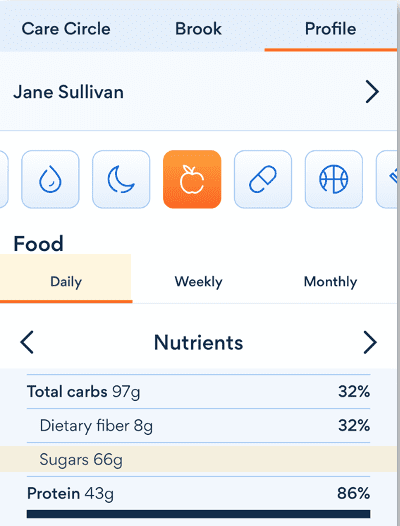Open the Brook tab
Viewport: 400px width, 526px height.
[x=198, y=29]
